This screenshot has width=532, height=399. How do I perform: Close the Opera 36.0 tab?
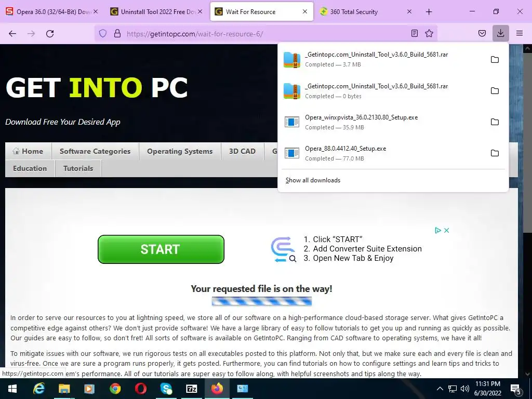point(96,11)
